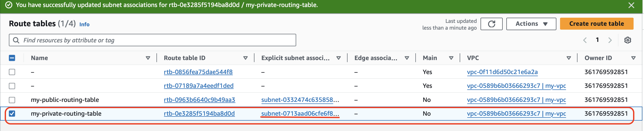Viewport: 644px width, 131px height.
Task: Open the Info link beside Route tables
Action: pyautogui.click(x=84, y=24)
